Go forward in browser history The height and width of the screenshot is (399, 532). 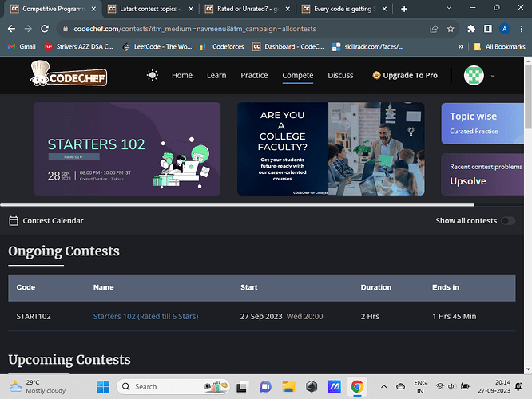[x=28, y=29]
